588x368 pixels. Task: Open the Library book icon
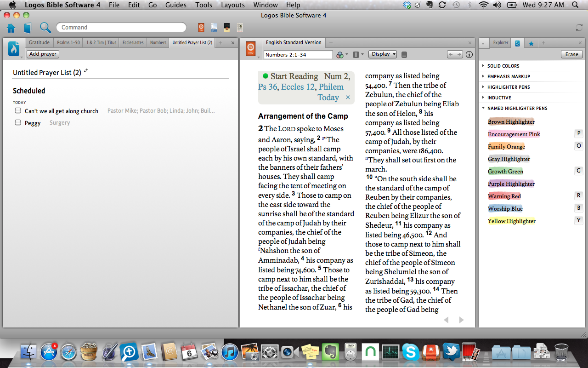pos(28,28)
